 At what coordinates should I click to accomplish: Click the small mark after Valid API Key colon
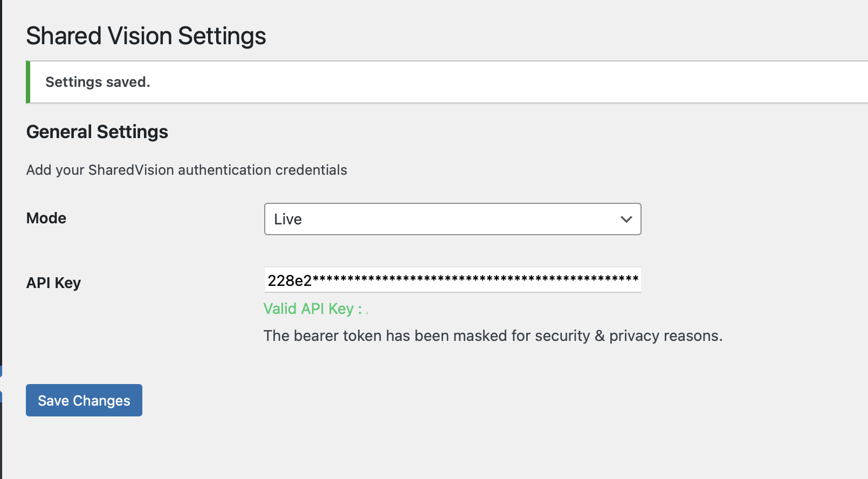click(x=367, y=311)
